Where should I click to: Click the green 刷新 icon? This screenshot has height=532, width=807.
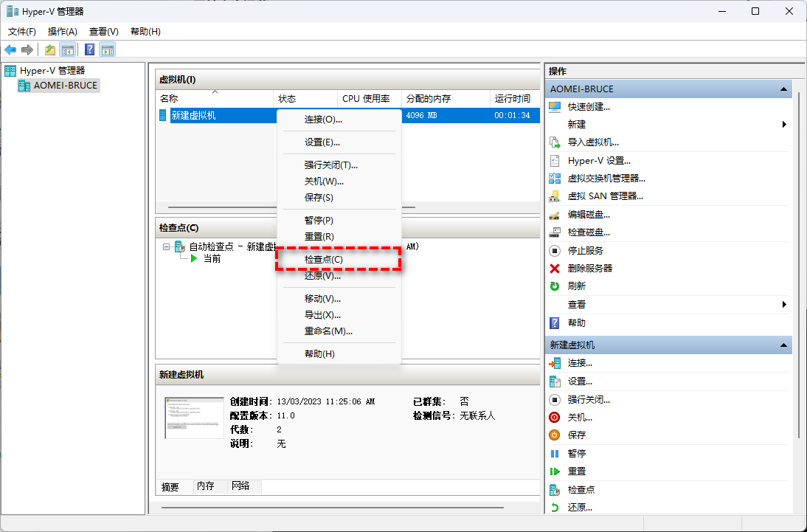pyautogui.click(x=555, y=286)
